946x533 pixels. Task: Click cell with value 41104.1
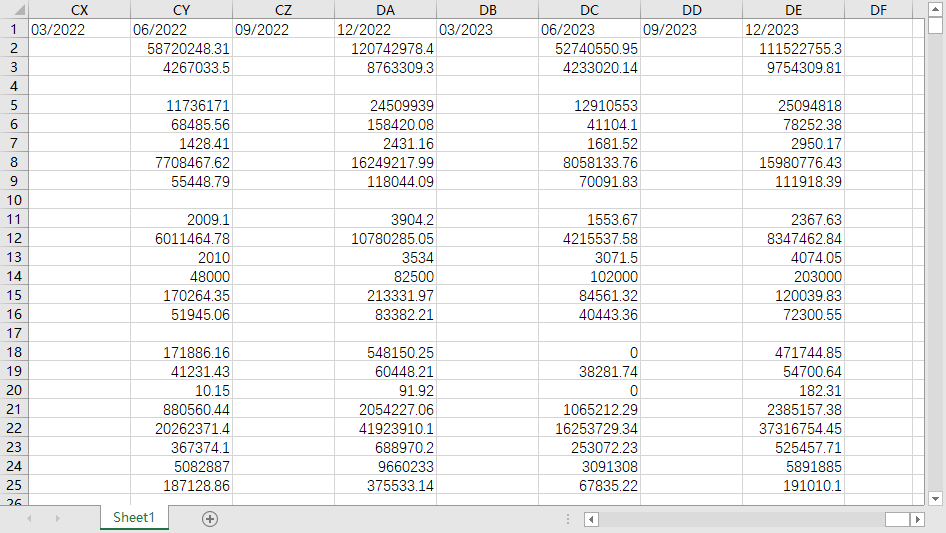tap(589, 124)
